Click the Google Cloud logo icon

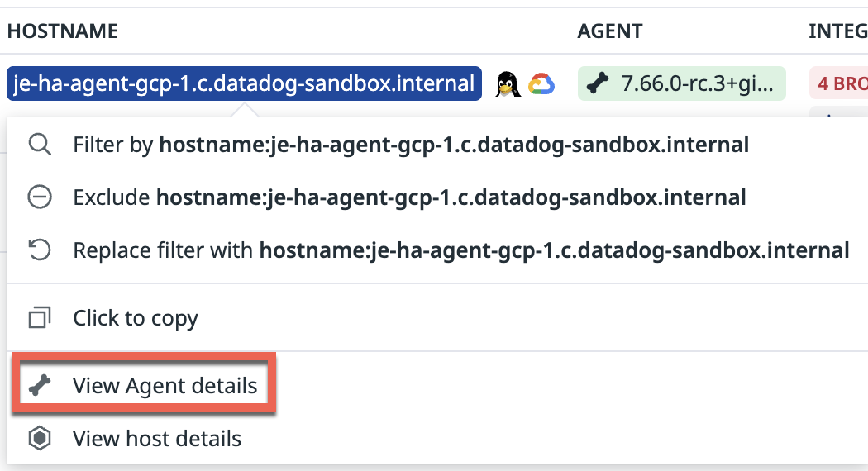[541, 83]
